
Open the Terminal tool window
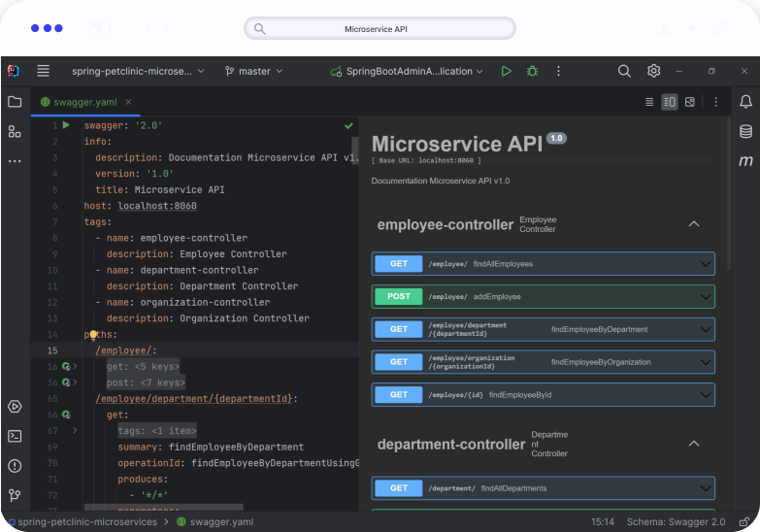(15, 436)
